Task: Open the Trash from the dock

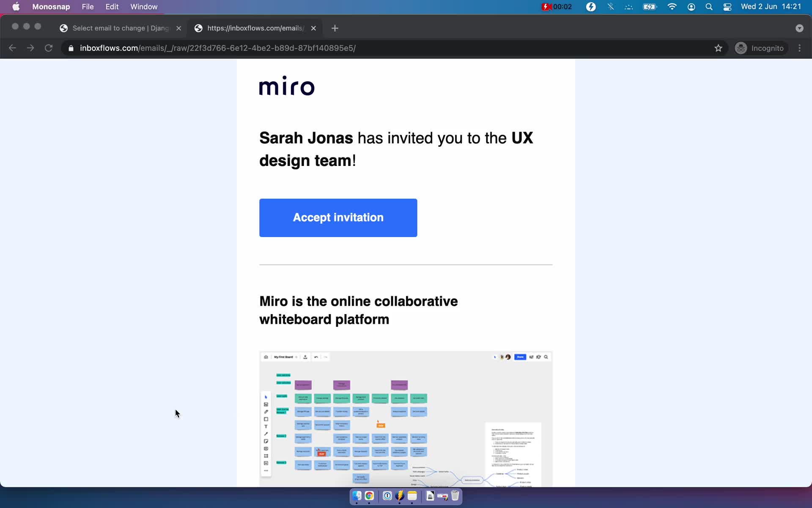Action: pyautogui.click(x=455, y=496)
